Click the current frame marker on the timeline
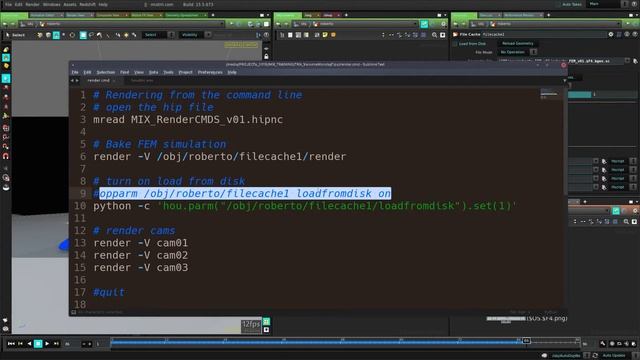 (526, 340)
